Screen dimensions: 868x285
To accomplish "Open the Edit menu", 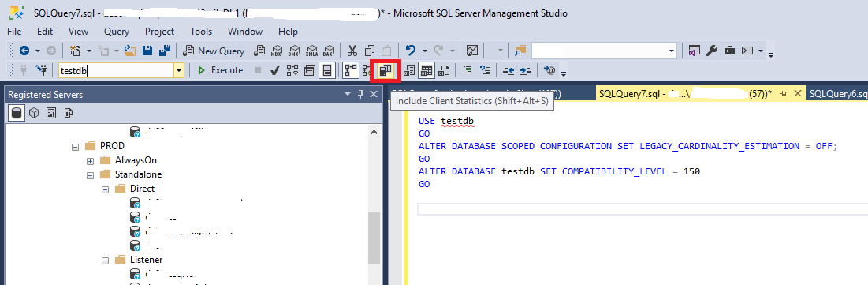I will (45, 32).
